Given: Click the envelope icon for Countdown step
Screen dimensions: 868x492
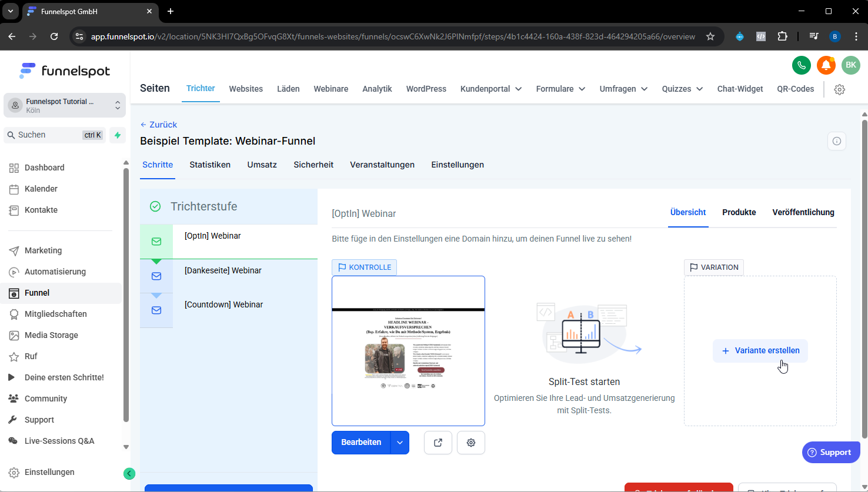Looking at the screenshot, I should point(156,310).
